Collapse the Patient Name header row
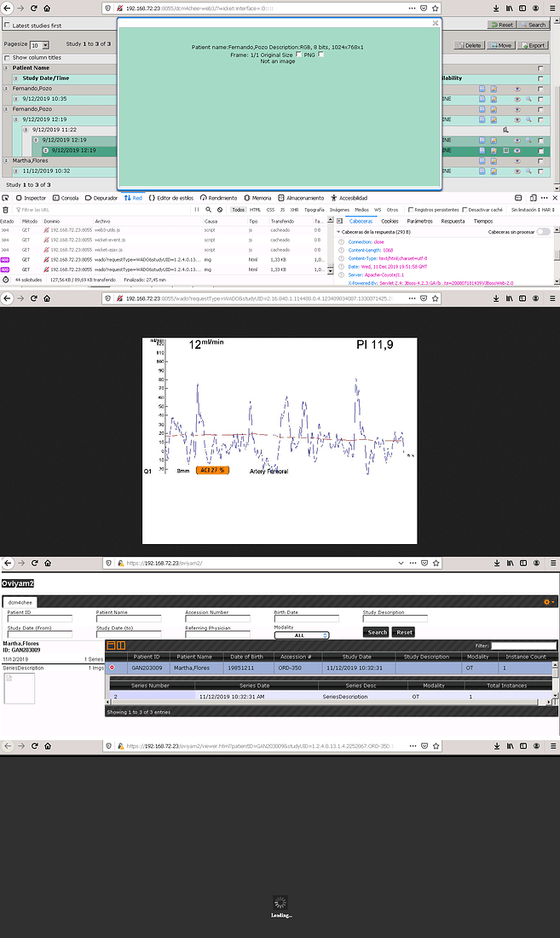The width and height of the screenshot is (560, 938). pyautogui.click(x=7, y=68)
